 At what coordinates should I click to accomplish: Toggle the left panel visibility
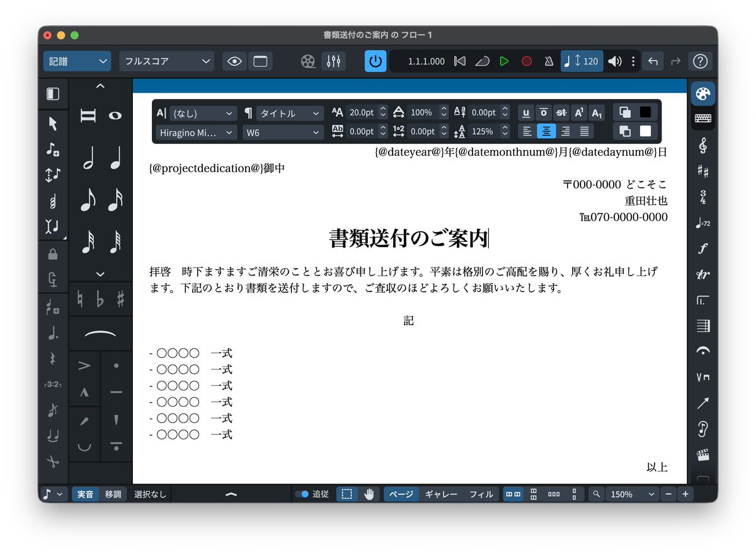53,94
